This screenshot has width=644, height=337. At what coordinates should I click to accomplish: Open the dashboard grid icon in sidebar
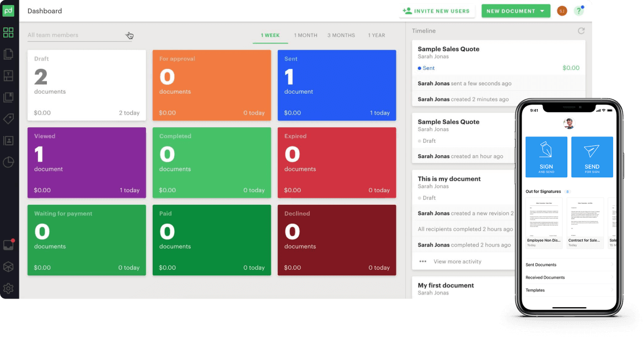click(x=8, y=32)
